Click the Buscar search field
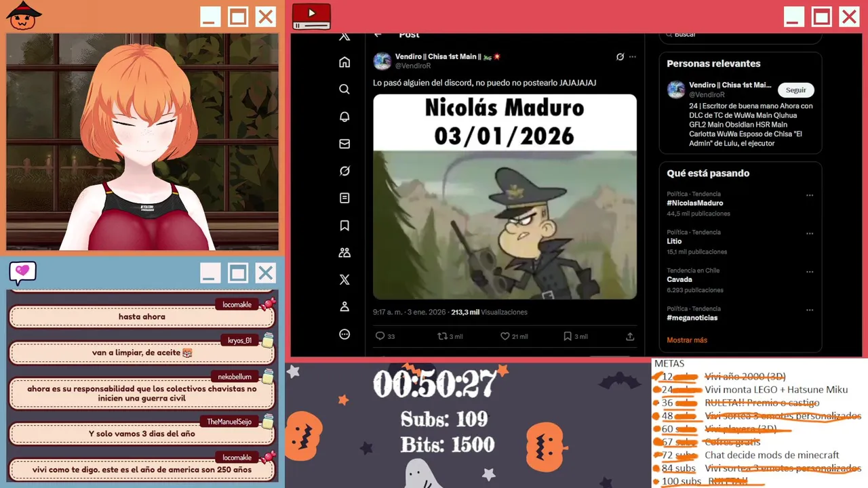This screenshot has width=868, height=488. coord(741,35)
